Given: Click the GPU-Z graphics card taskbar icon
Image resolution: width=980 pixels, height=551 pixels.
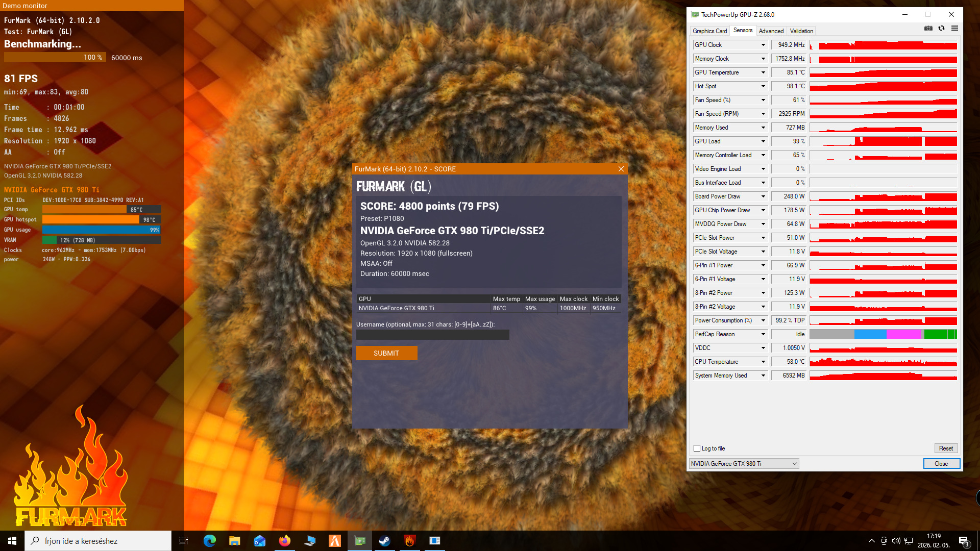Looking at the screenshot, I should pos(360,541).
